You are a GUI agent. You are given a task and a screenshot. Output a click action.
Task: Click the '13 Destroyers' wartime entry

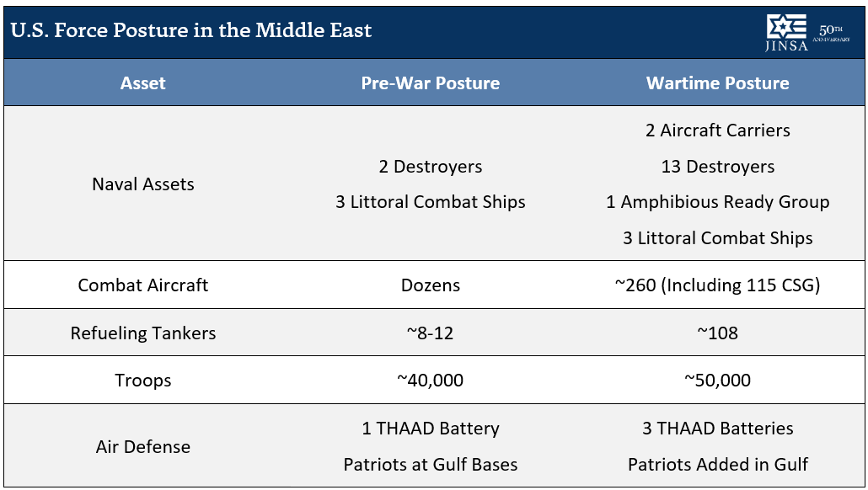pos(717,167)
